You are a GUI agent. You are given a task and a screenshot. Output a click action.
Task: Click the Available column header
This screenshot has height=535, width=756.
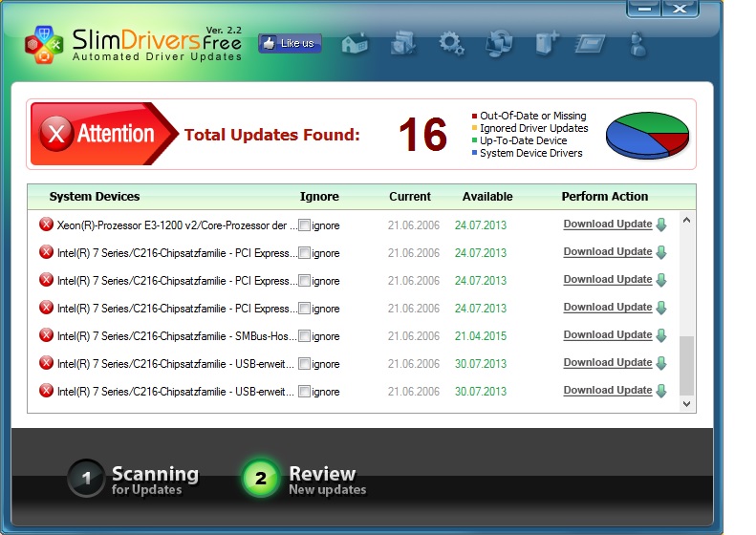(487, 197)
